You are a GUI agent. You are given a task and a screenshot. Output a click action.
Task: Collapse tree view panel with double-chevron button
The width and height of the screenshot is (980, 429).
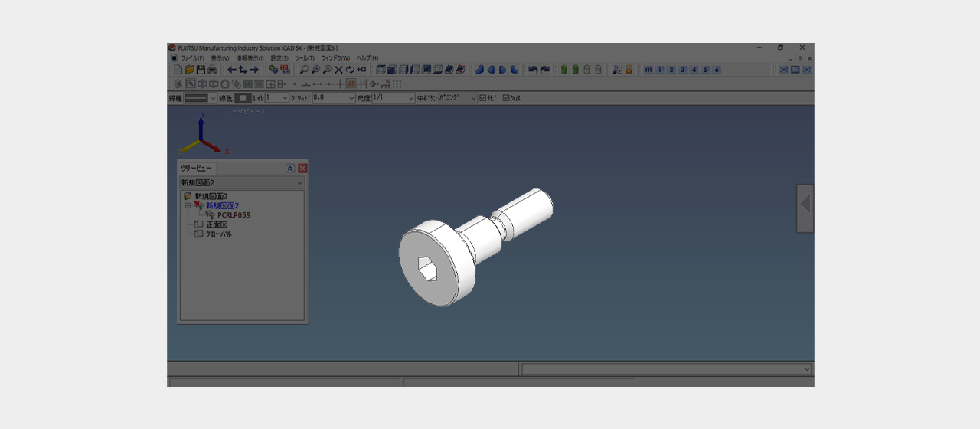[x=290, y=169]
